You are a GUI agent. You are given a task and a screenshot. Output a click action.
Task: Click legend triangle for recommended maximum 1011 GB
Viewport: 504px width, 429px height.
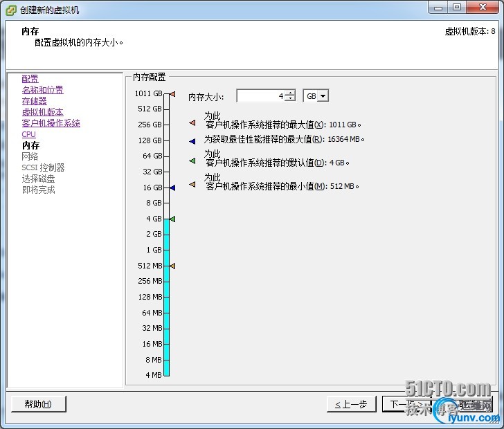(x=192, y=122)
